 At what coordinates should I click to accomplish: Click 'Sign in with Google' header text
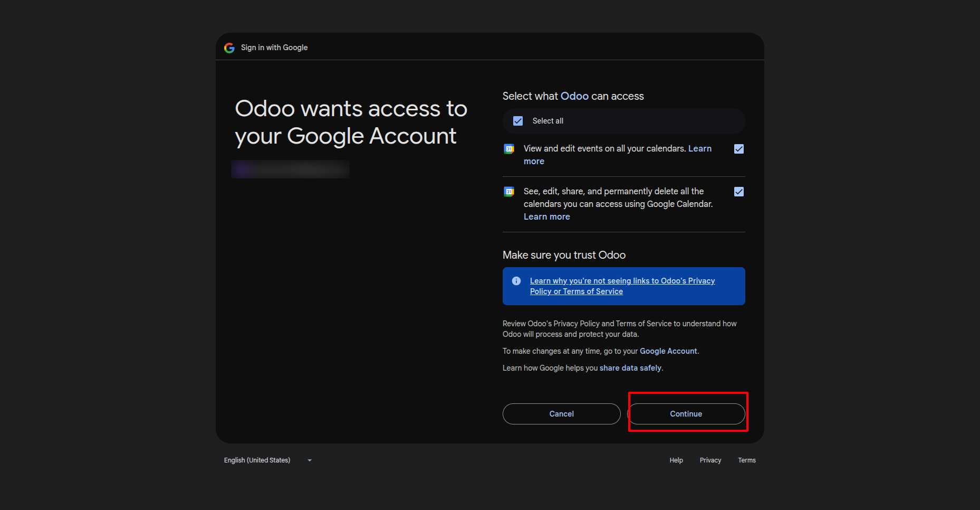click(274, 48)
